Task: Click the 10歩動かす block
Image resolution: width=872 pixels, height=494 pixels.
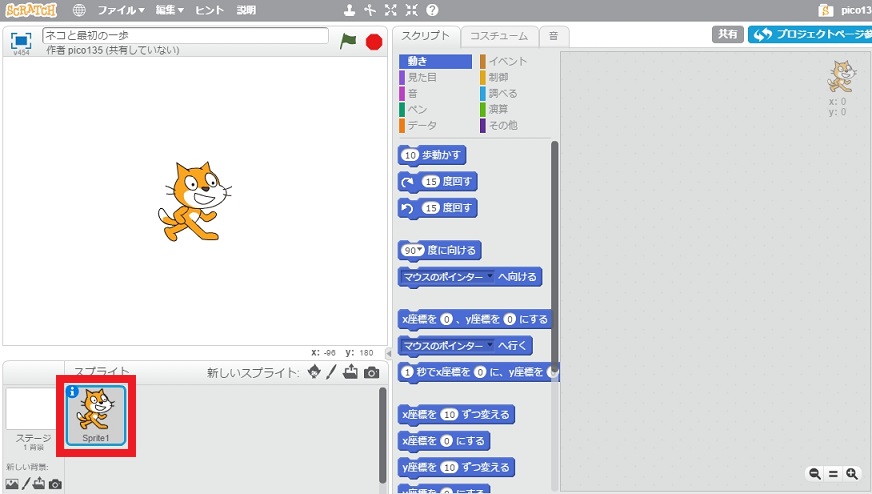Action: tap(432, 155)
